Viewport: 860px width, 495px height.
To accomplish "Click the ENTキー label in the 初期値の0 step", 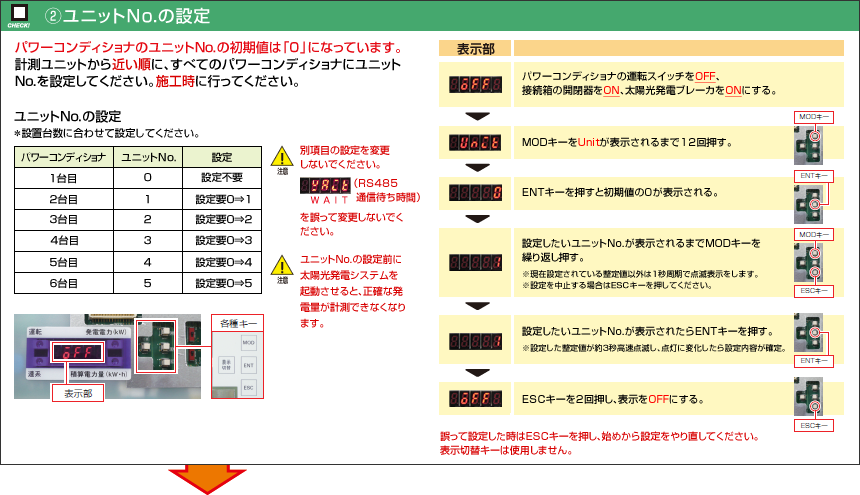I will tap(814, 176).
